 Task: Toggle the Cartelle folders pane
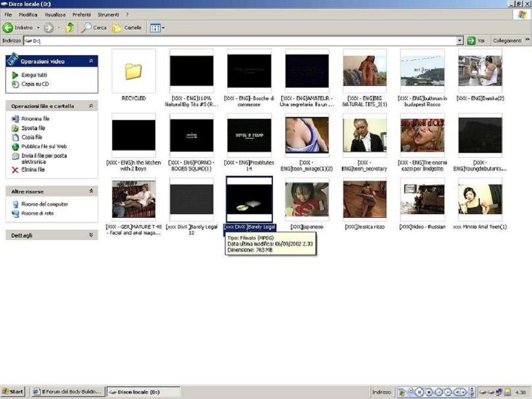pyautogui.click(x=127, y=28)
